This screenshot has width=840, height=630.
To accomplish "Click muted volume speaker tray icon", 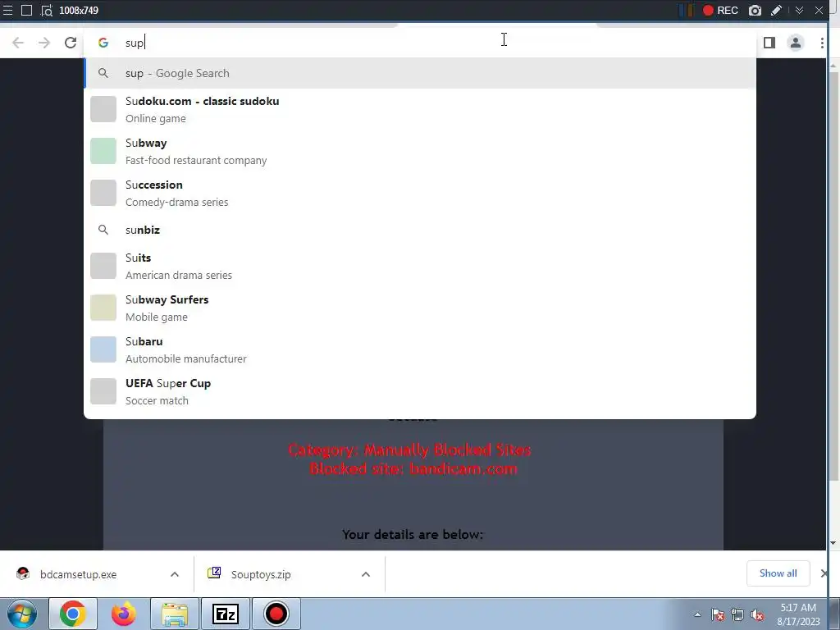I will (757, 614).
